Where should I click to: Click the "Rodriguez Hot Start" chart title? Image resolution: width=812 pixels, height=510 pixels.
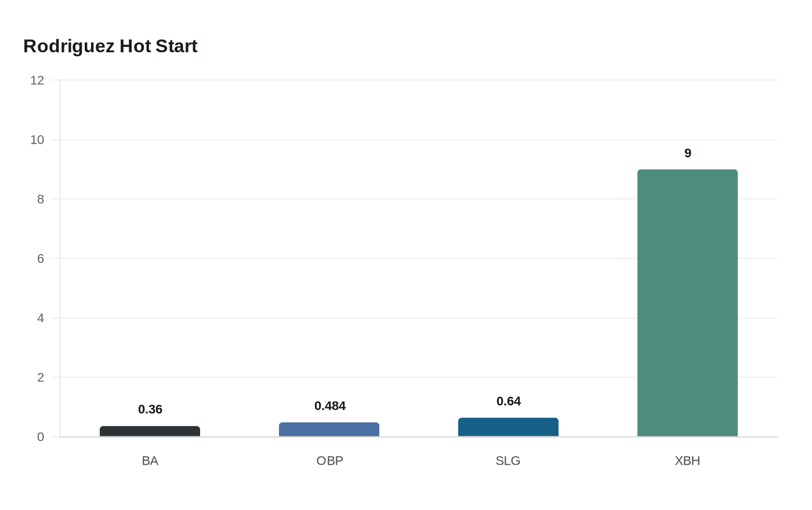110,46
